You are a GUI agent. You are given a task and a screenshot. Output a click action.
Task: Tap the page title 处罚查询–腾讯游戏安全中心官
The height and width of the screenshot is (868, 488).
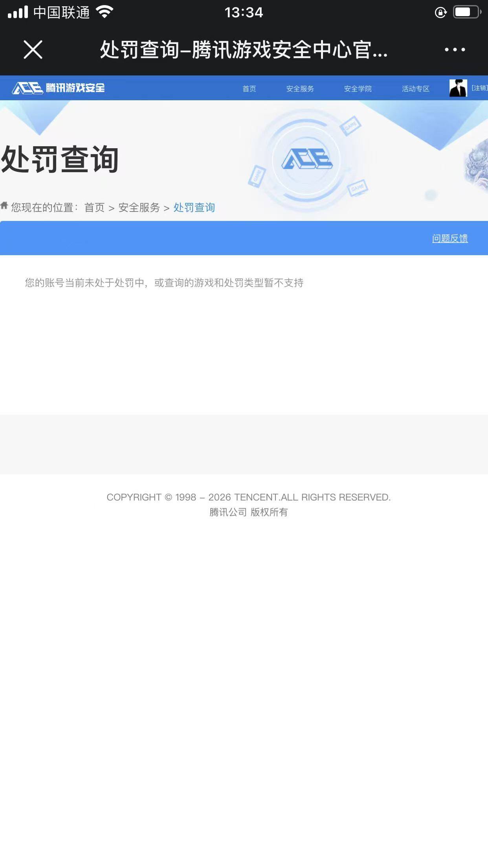click(244, 50)
